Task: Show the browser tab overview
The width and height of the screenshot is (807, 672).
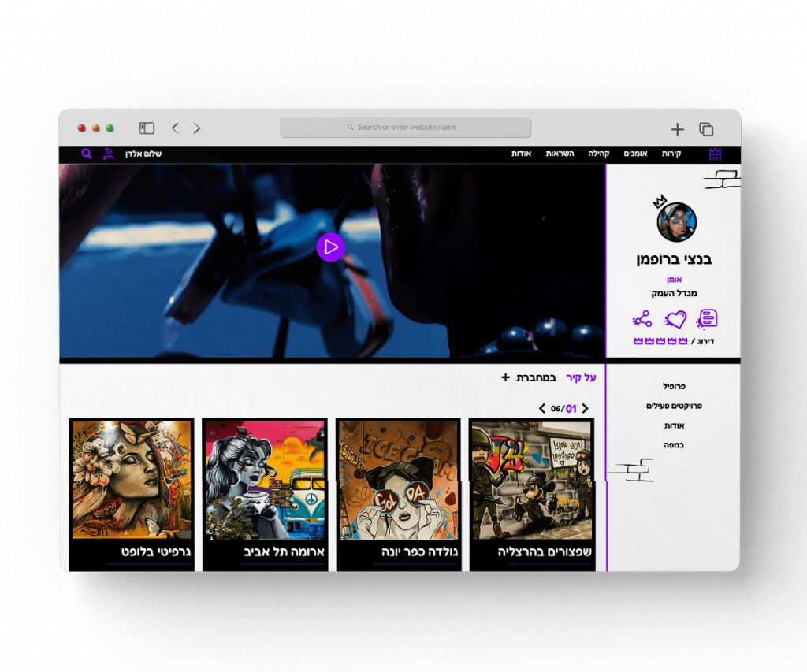Action: pos(706,129)
